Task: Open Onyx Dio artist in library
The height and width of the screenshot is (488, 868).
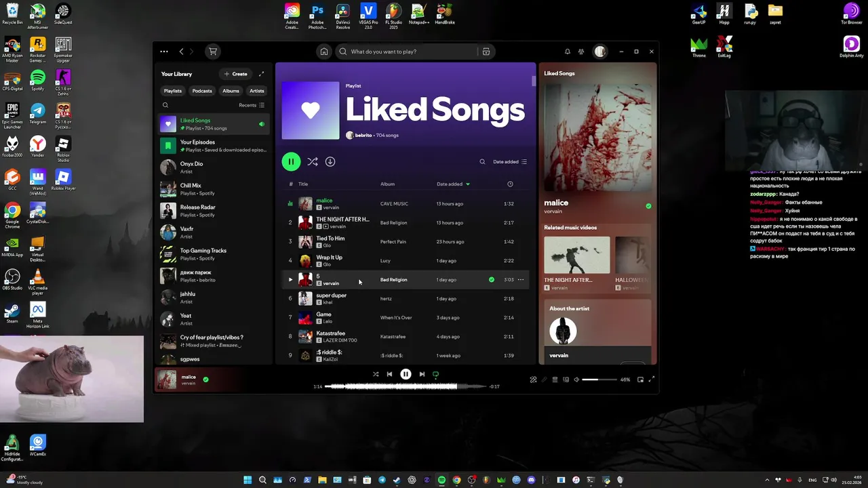Action: pos(214,167)
